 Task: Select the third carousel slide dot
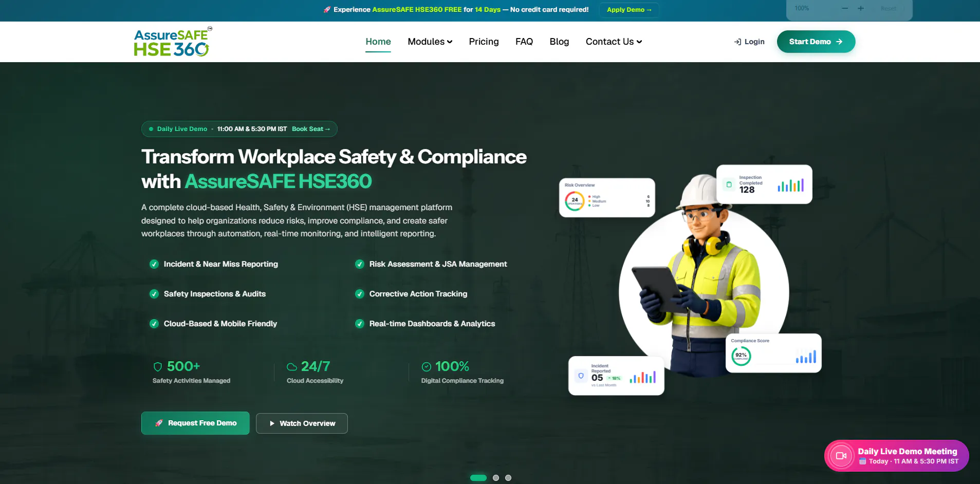tap(508, 478)
